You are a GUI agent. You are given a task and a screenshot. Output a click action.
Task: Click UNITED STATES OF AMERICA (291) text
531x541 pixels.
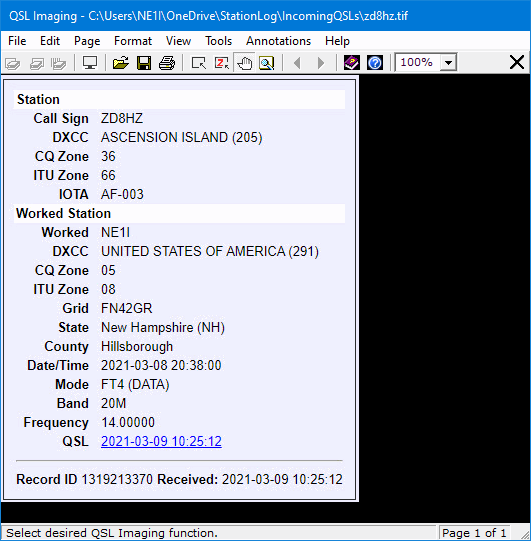point(210,252)
